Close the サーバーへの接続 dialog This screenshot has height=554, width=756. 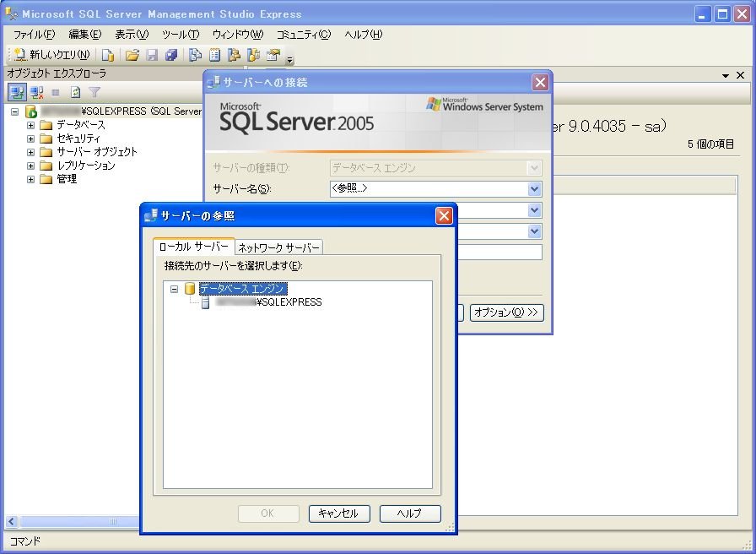pyautogui.click(x=540, y=83)
